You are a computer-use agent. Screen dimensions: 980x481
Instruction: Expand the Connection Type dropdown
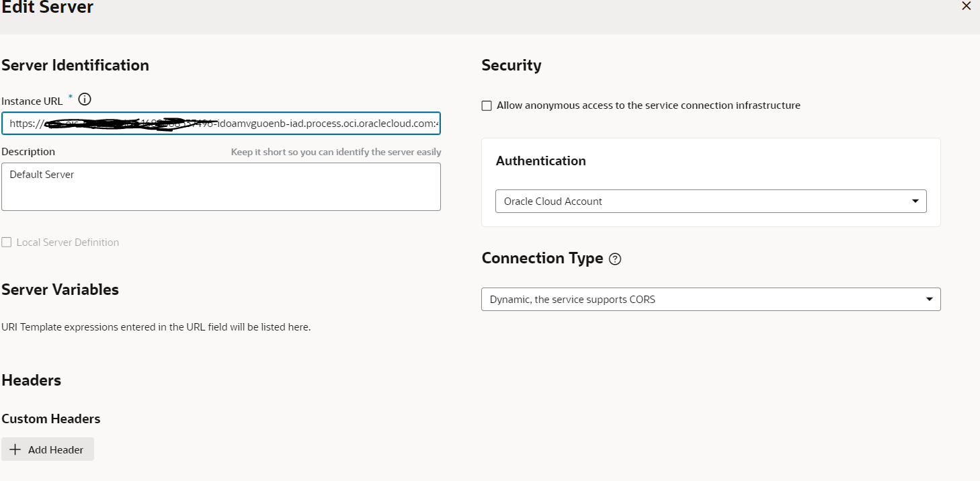710,300
